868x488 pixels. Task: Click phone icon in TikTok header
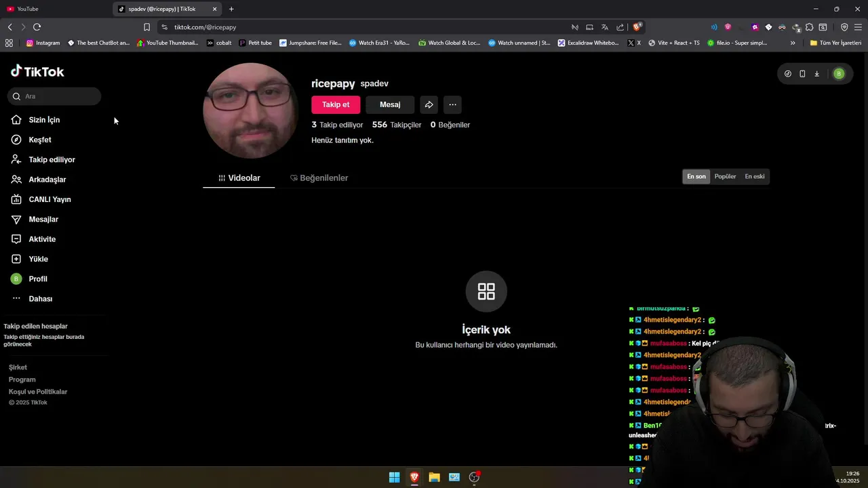click(802, 74)
